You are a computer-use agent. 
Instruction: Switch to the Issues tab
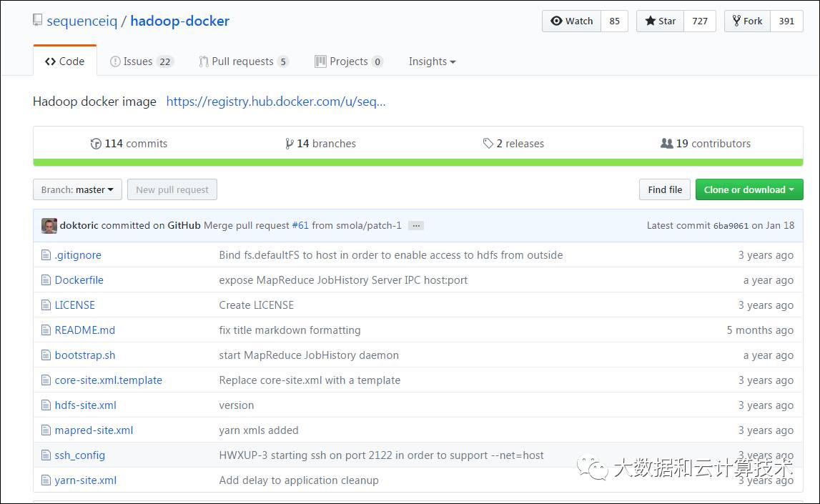click(142, 61)
